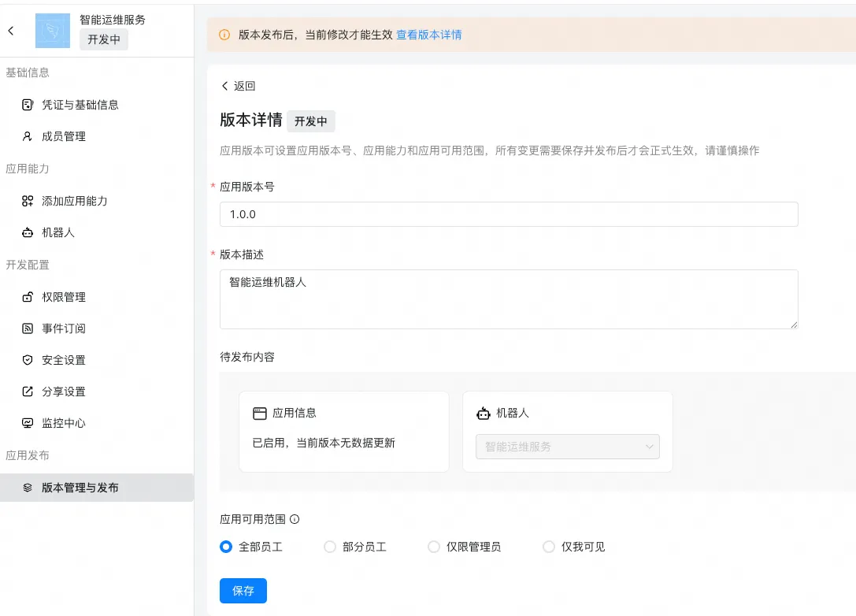
Task: Select the 部分员工 radio option
Action: 330,547
